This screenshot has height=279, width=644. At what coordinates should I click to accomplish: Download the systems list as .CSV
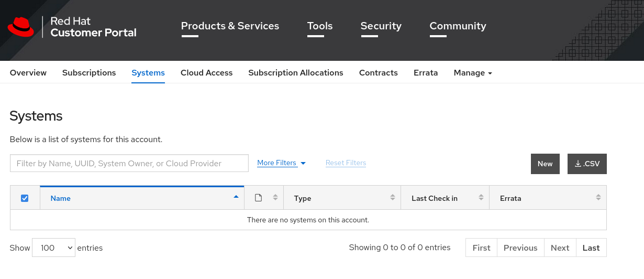(586, 164)
